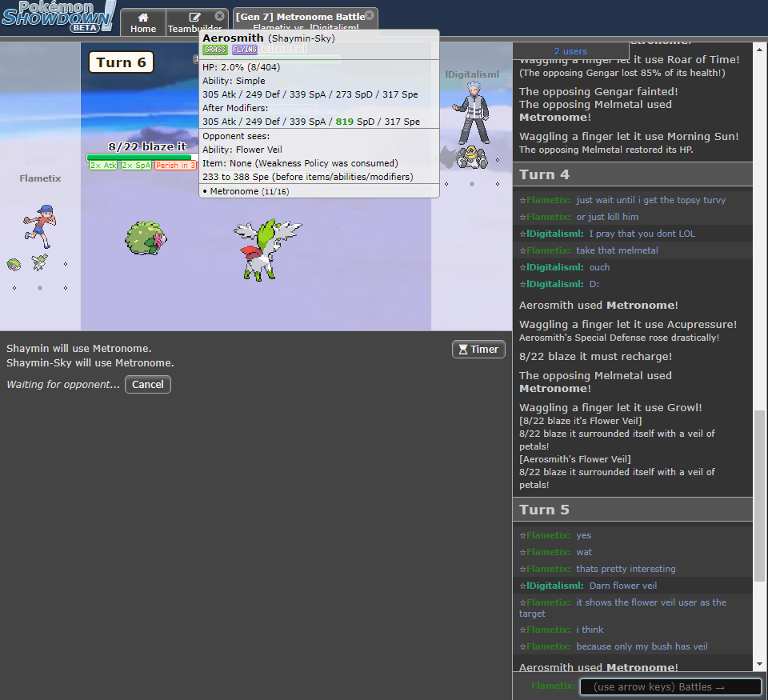Click the Perish in 3 status badge
Screen dimensions: 768x700
pyautogui.click(x=175, y=166)
